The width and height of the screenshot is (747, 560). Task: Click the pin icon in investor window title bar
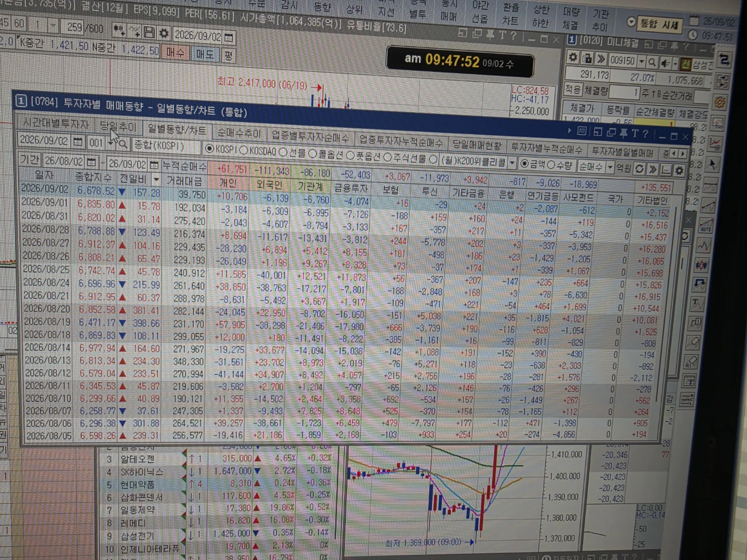click(623, 133)
